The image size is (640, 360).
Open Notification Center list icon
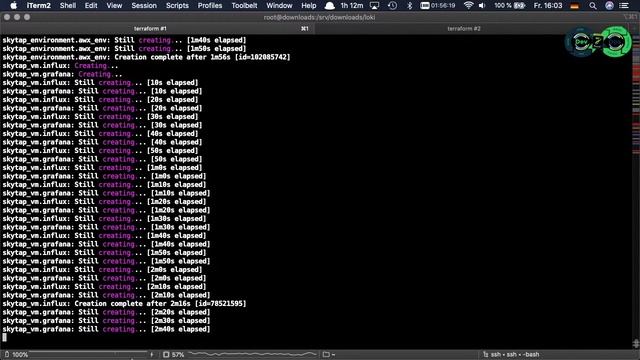(624, 6)
